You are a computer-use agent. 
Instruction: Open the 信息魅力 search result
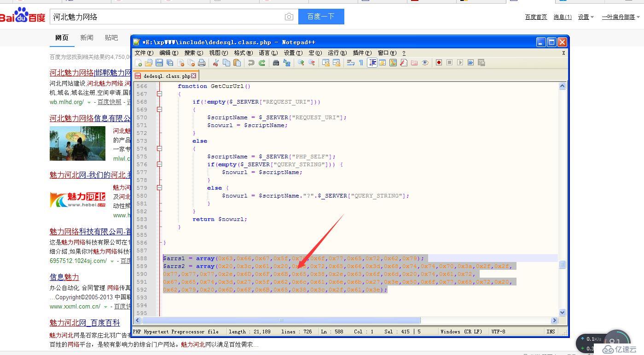click(64, 277)
